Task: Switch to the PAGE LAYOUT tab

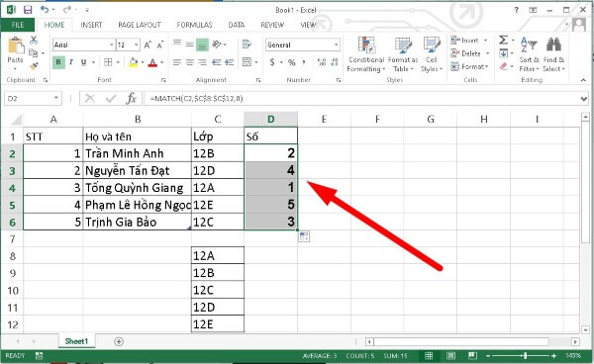Action: [x=140, y=25]
